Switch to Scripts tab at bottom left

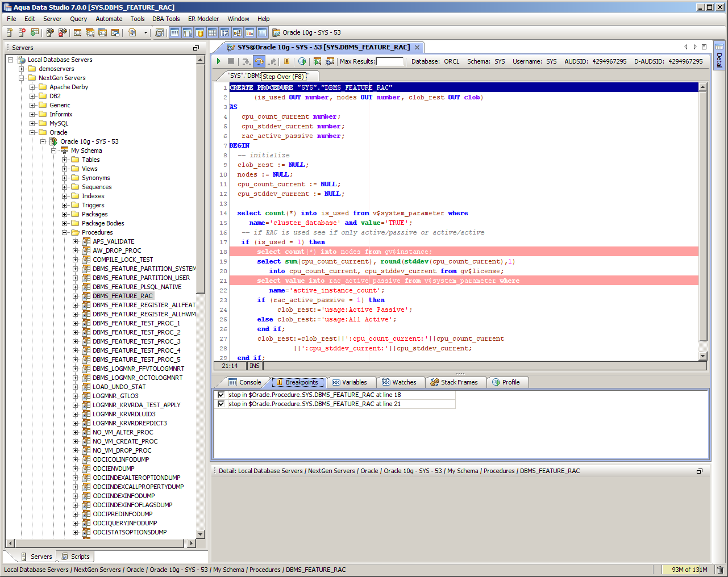(76, 557)
